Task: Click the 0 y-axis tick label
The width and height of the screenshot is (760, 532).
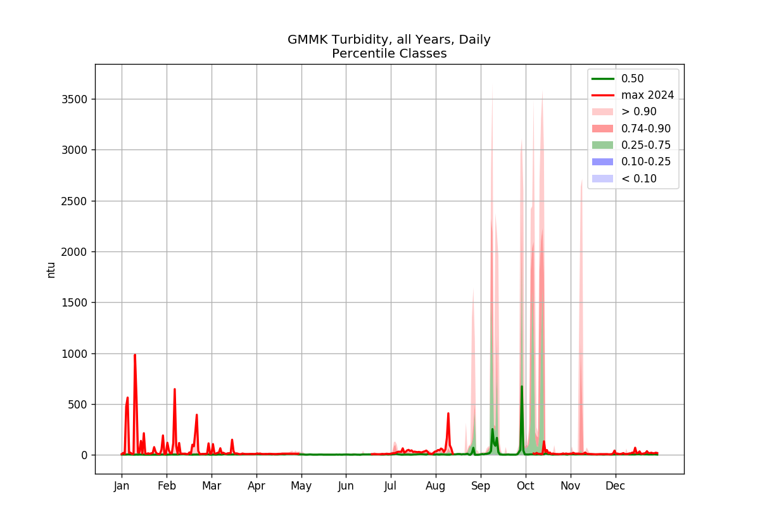Action: [84, 455]
